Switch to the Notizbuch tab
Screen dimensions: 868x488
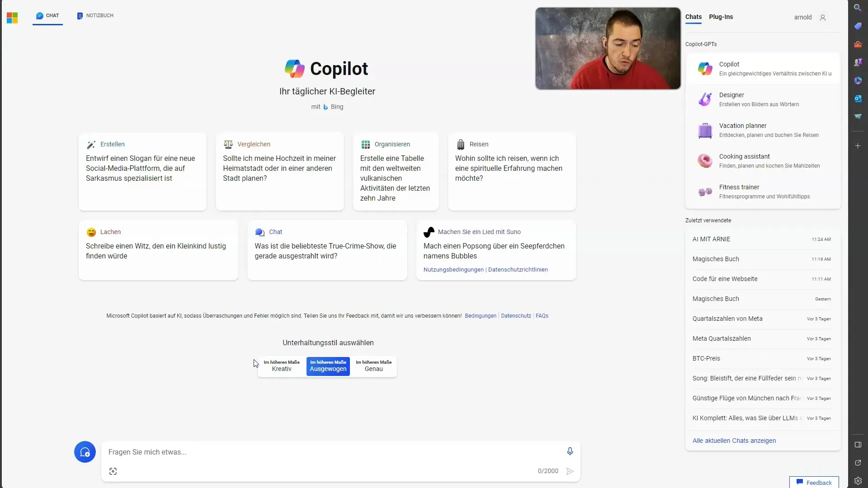pyautogui.click(x=95, y=15)
